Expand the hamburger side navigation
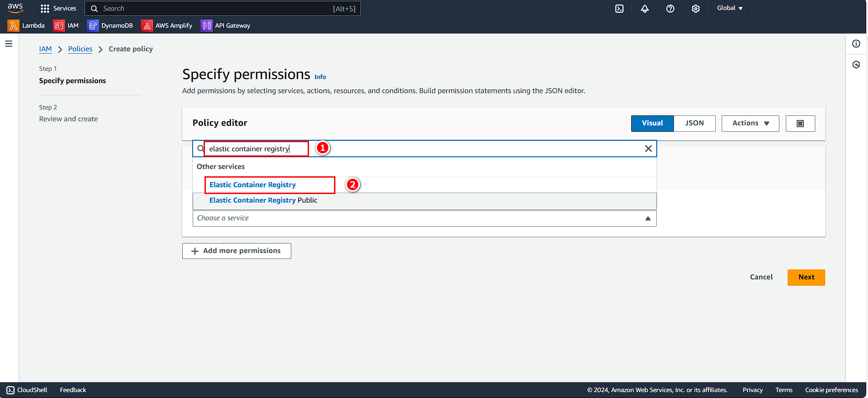Screen dimensions: 868x398 (x=9, y=44)
